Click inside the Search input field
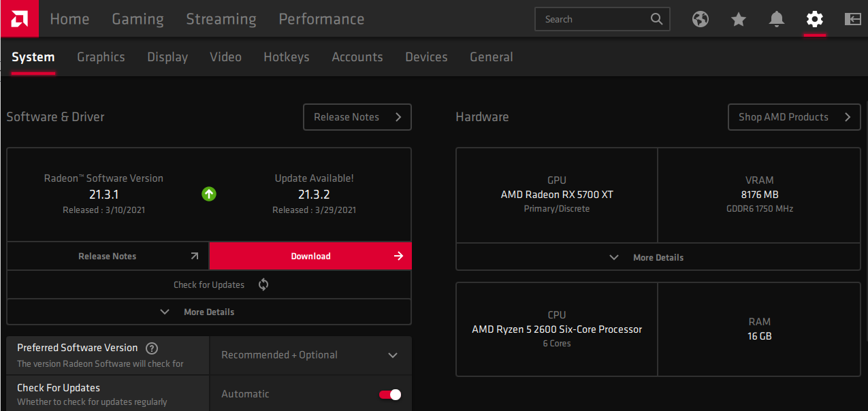The height and width of the screenshot is (411, 868). [592, 19]
